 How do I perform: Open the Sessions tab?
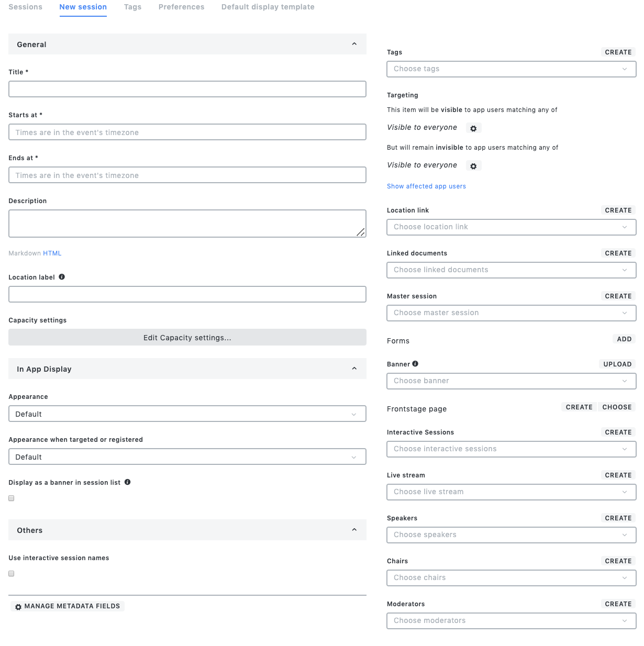pyautogui.click(x=25, y=7)
